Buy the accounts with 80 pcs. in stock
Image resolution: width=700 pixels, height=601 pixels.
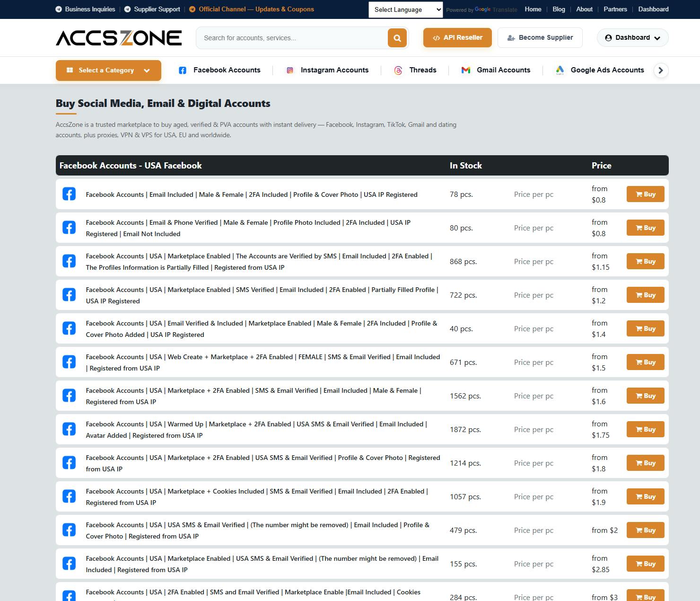click(646, 228)
